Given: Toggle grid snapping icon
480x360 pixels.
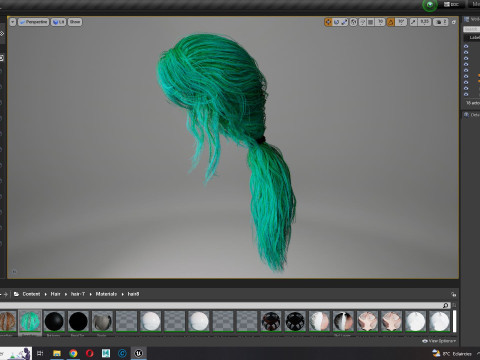Looking at the screenshot, I should click(371, 22).
